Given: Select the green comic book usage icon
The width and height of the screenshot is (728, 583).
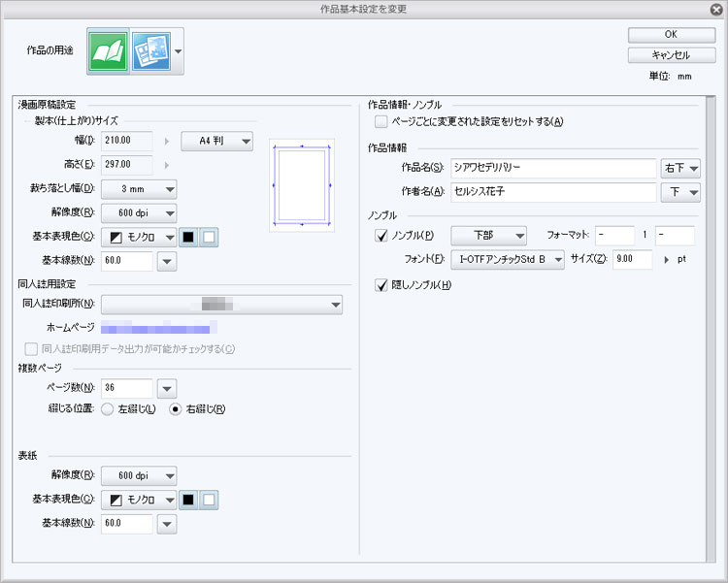Looking at the screenshot, I should pyautogui.click(x=108, y=51).
